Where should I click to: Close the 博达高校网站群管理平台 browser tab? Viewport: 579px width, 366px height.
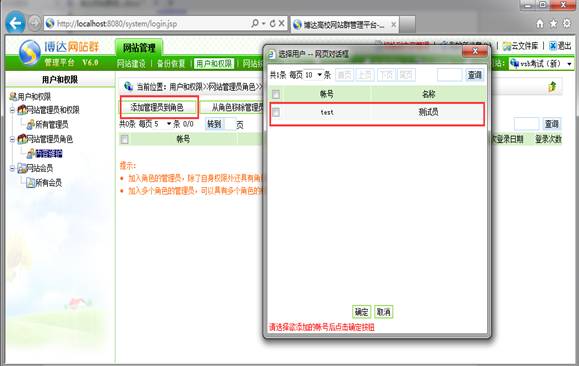pyautogui.click(x=394, y=25)
